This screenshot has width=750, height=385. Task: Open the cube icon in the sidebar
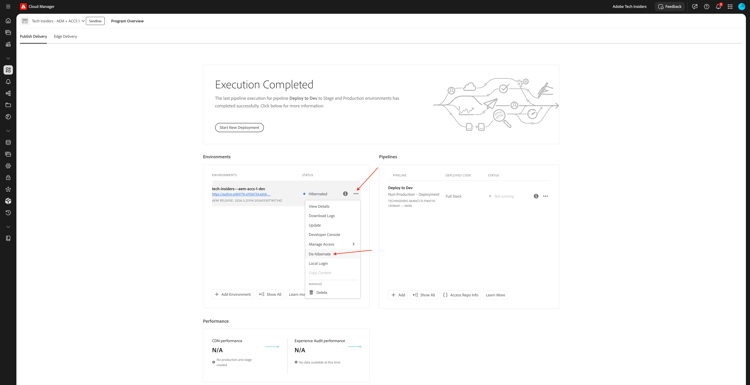point(8,201)
